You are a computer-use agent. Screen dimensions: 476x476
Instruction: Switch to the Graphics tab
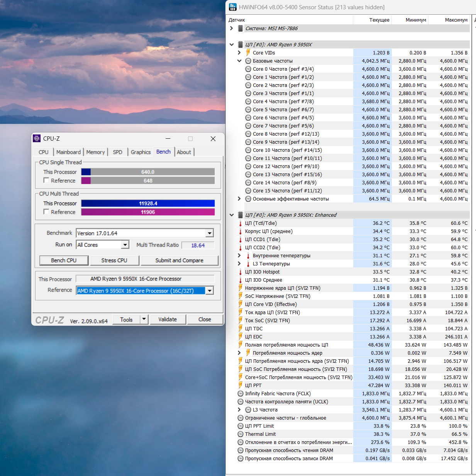pos(141,152)
